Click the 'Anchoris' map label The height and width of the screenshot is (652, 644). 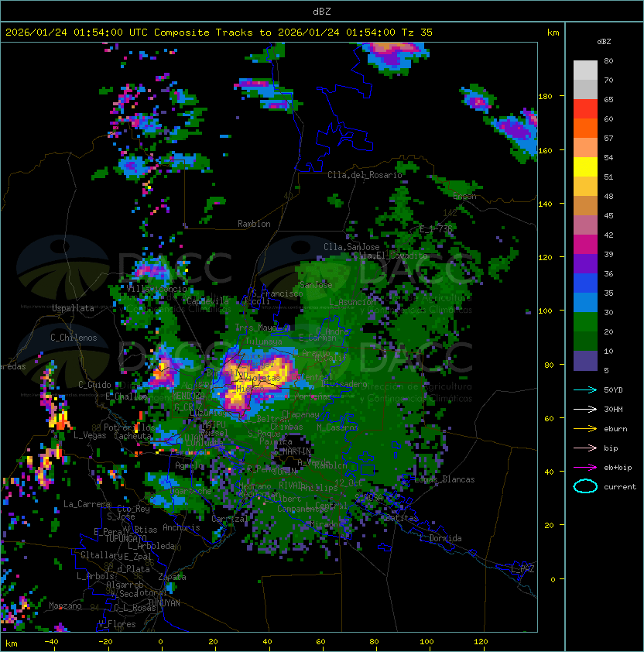(181, 527)
